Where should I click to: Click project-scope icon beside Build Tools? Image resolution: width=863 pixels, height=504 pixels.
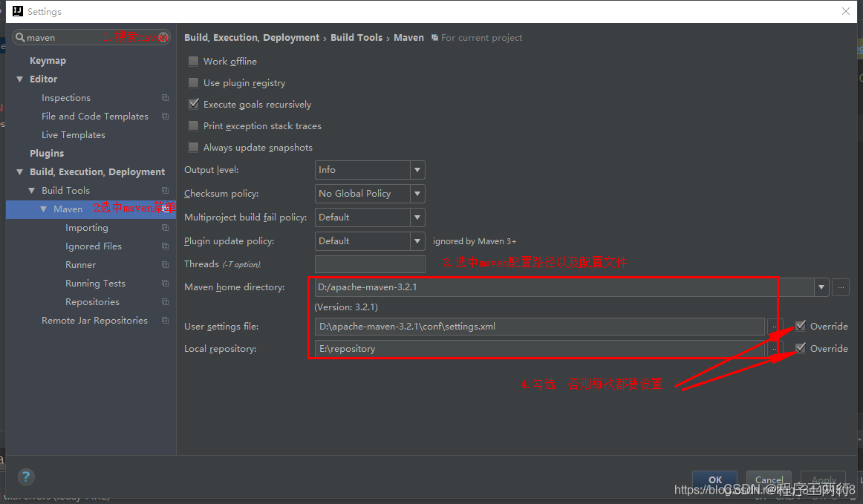tap(165, 190)
